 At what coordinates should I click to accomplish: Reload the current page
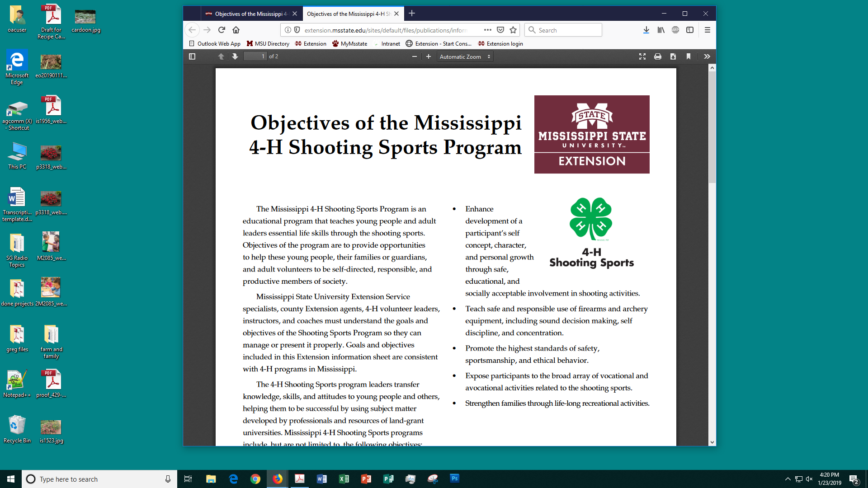pyautogui.click(x=222, y=30)
